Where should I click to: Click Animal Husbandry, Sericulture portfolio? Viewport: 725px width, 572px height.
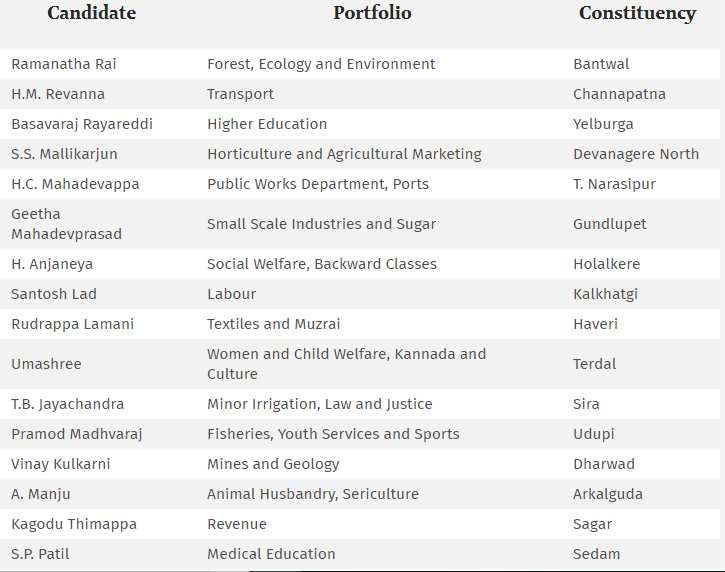pos(312,494)
